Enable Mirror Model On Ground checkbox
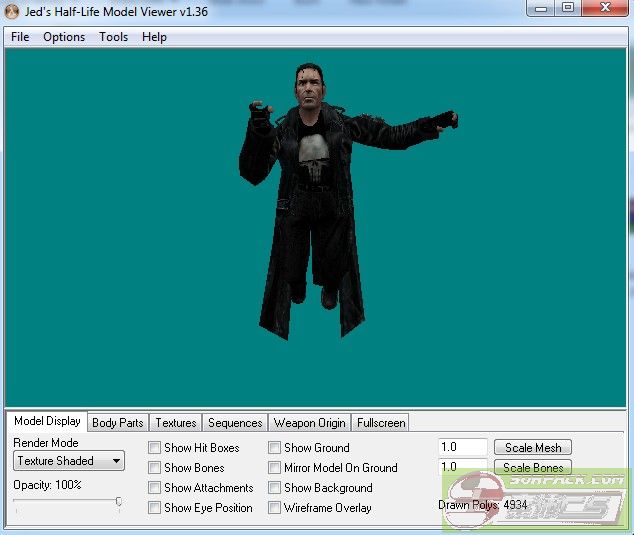Image resolution: width=634 pixels, height=535 pixels. (274, 467)
